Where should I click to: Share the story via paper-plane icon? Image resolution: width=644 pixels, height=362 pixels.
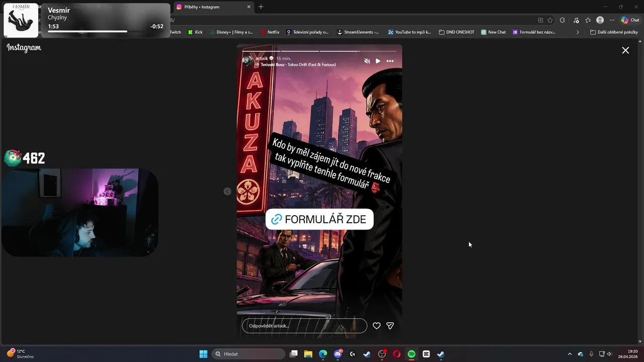click(390, 326)
